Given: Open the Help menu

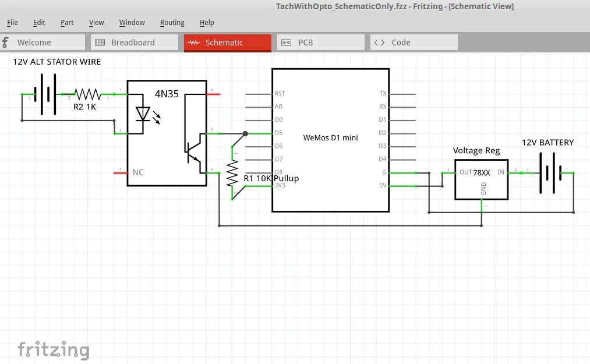Looking at the screenshot, I should point(207,23).
